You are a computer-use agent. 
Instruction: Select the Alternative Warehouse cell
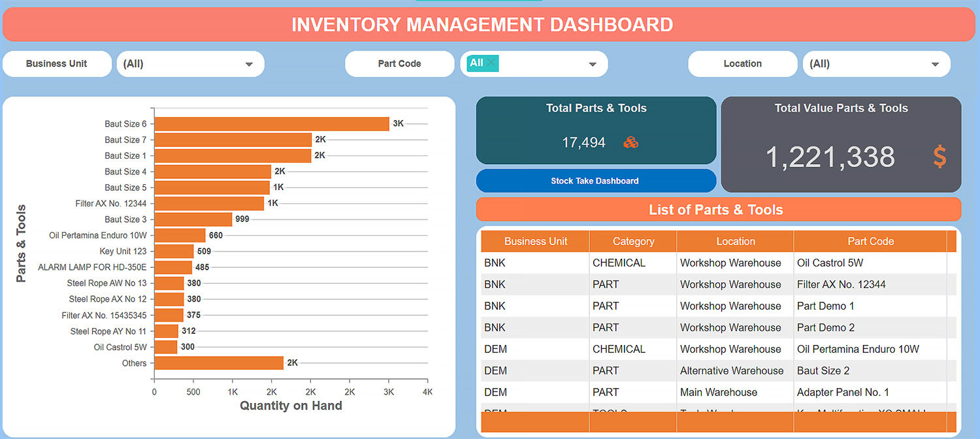731,370
